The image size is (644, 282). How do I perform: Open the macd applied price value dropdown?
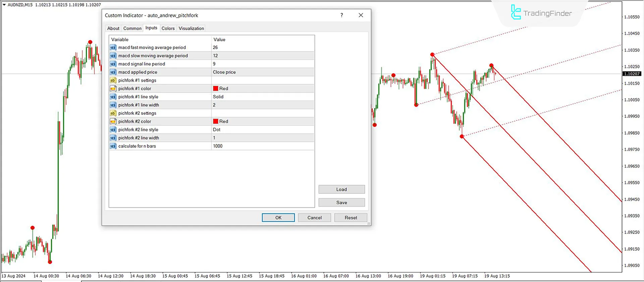point(262,72)
